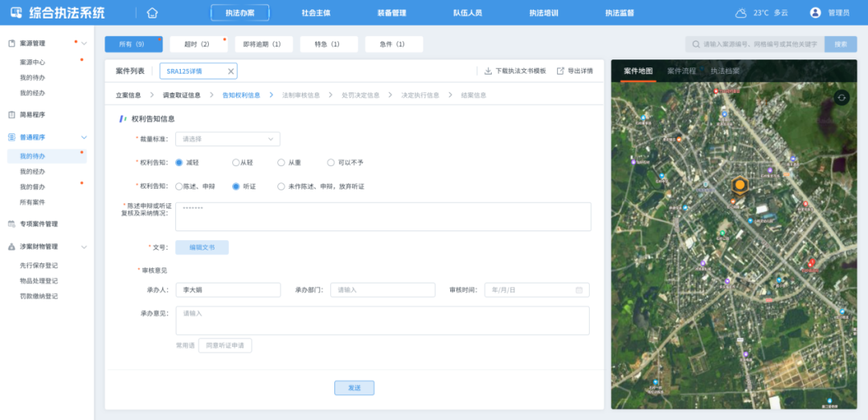Click the 发送 button
Viewport: 868px width, 420px height.
point(354,388)
